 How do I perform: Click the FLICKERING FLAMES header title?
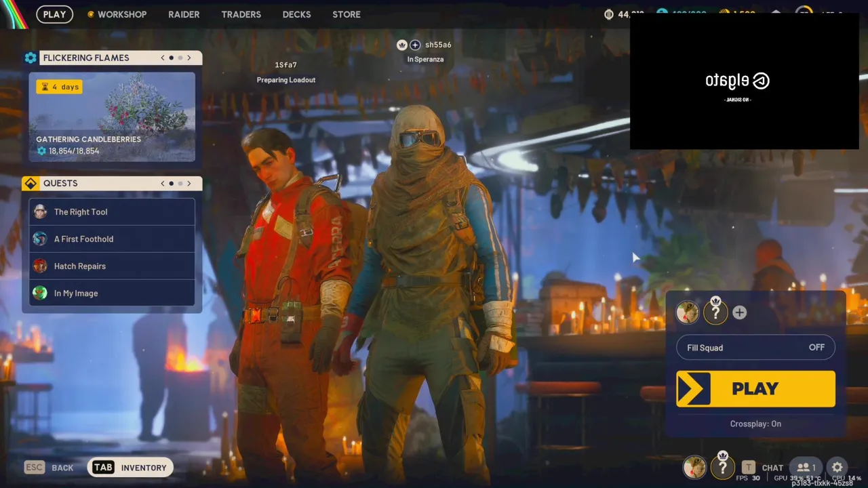(86, 58)
